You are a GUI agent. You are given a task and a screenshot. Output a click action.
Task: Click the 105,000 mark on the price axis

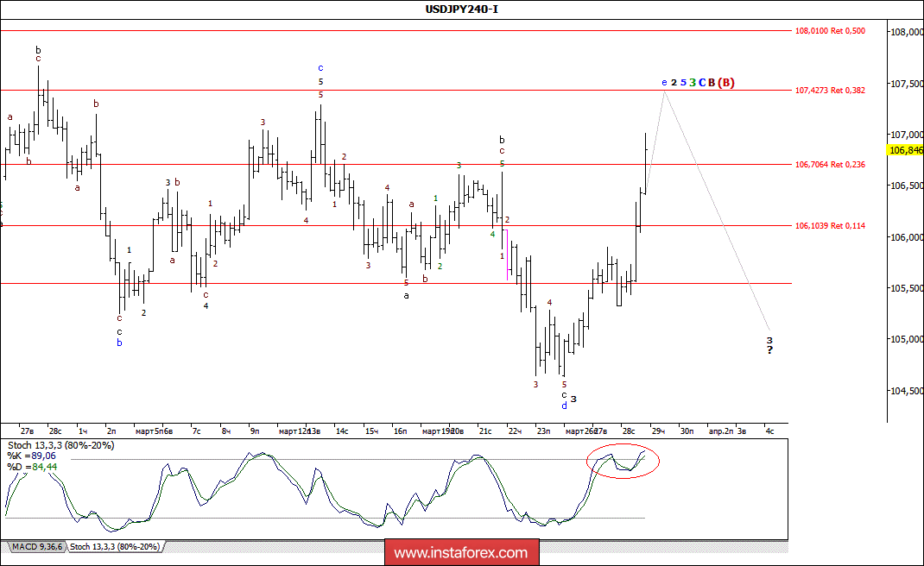click(905, 339)
